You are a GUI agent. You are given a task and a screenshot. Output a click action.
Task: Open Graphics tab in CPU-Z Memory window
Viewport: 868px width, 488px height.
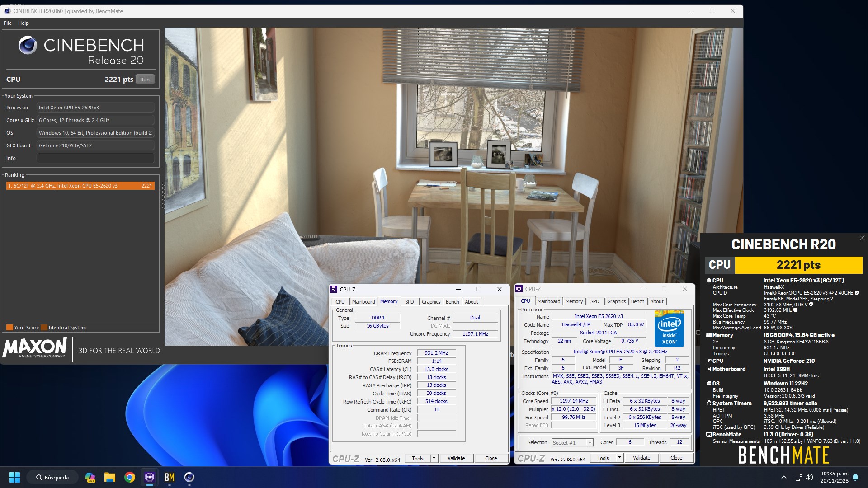click(431, 302)
